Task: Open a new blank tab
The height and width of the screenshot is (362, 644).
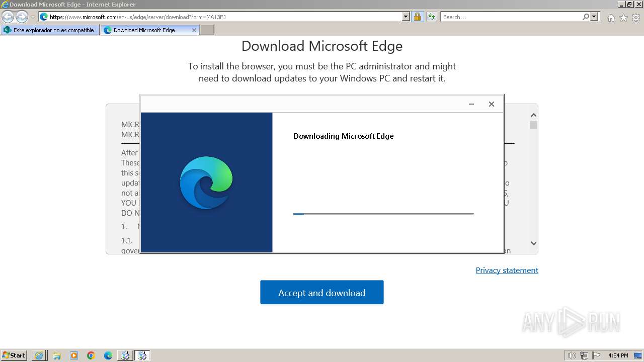Action: coord(207,30)
